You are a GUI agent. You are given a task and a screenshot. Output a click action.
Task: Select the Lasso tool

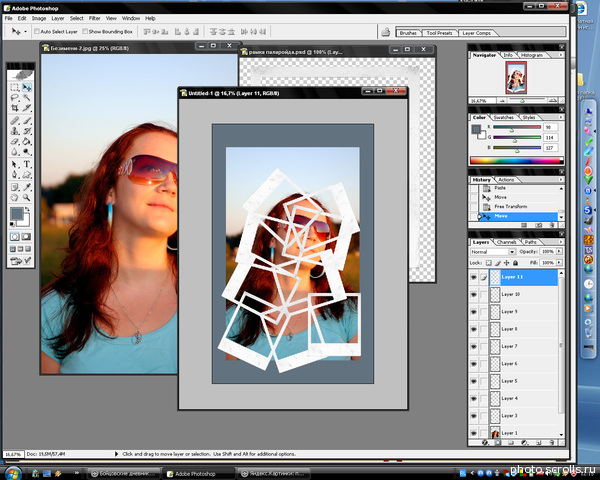tap(15, 98)
